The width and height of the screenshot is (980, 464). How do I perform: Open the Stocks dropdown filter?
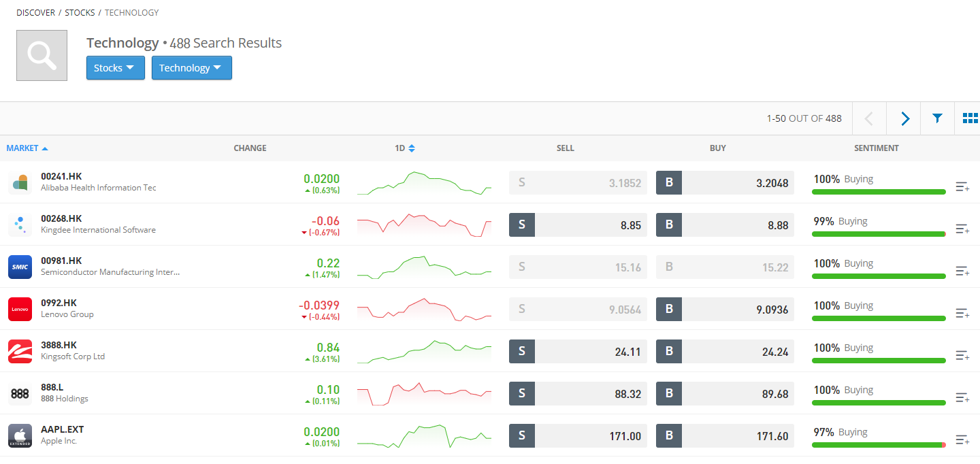(x=115, y=68)
